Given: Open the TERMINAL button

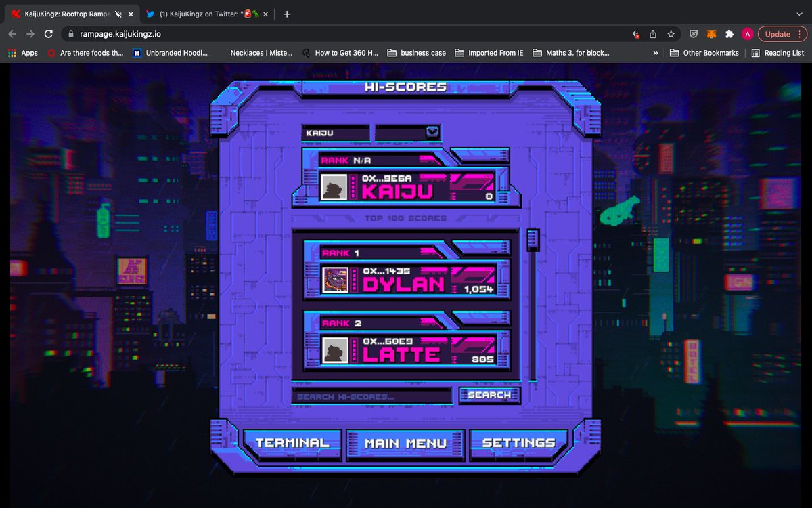Looking at the screenshot, I should click(292, 443).
